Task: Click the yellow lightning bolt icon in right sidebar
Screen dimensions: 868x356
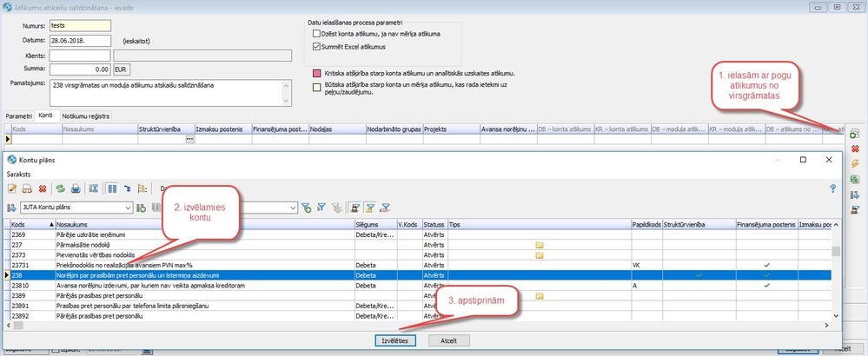Action: [x=855, y=162]
